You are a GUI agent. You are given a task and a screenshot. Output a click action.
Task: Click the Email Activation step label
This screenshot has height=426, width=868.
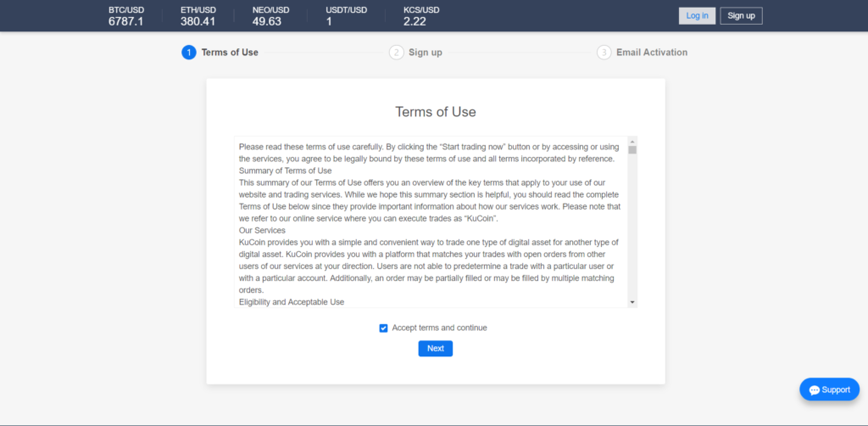[652, 53]
